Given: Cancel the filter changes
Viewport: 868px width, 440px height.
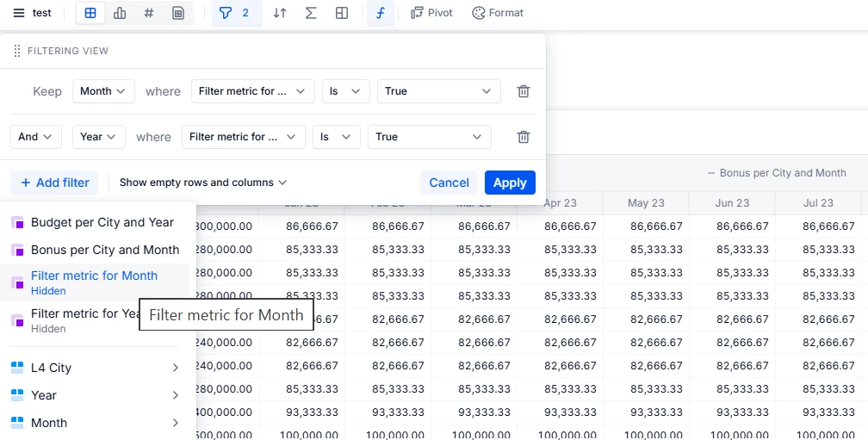Looking at the screenshot, I should pos(449,183).
